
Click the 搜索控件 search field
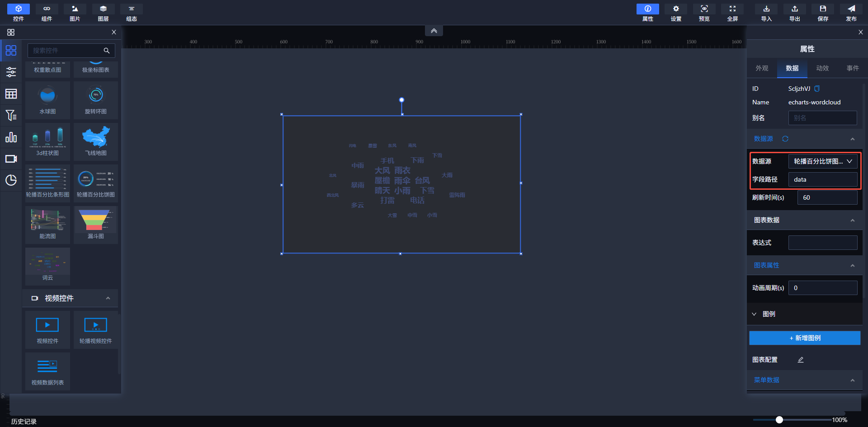pos(66,51)
